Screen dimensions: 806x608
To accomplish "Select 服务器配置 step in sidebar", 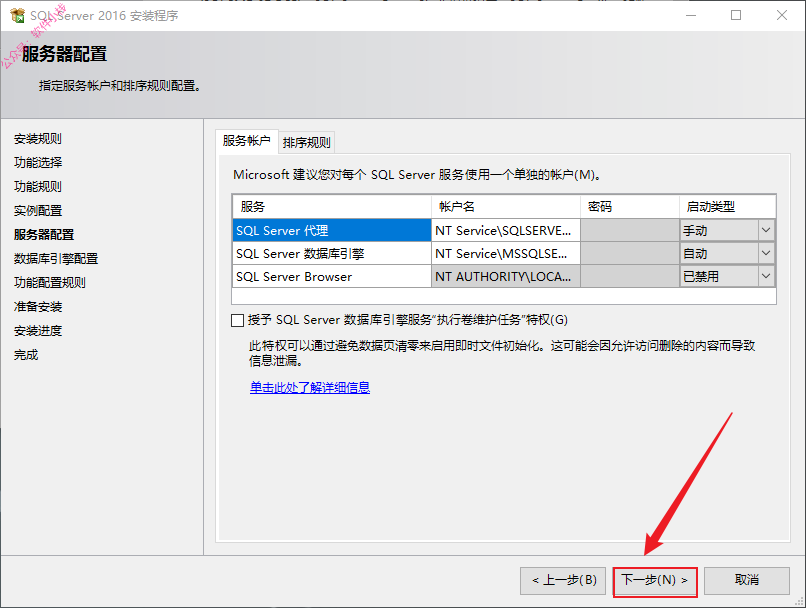I will [x=44, y=234].
